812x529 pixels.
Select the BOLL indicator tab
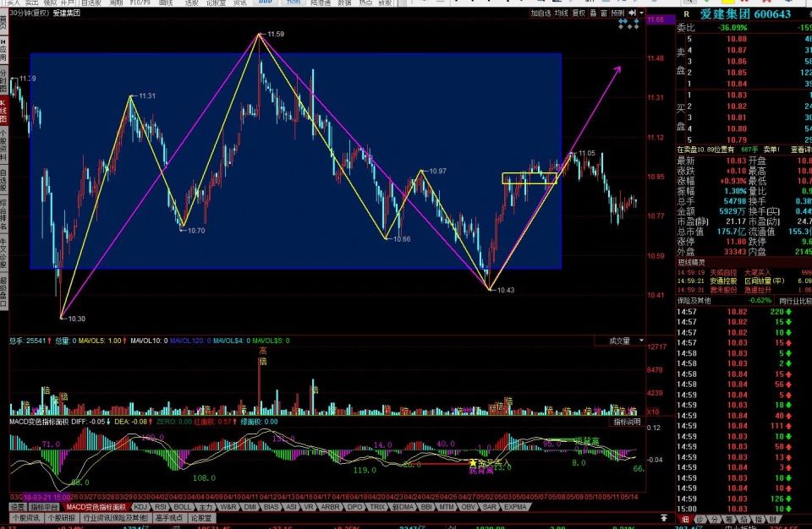tap(183, 507)
